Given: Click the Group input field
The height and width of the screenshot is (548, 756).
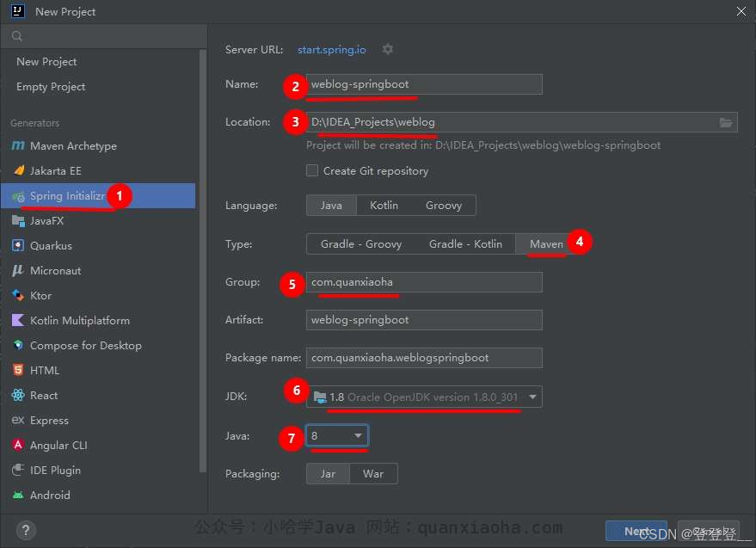Looking at the screenshot, I should tap(424, 281).
